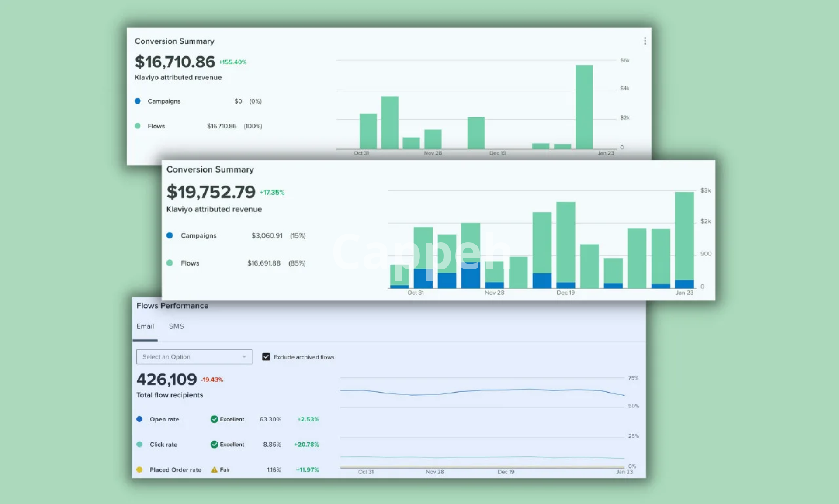Click the +155.40% revenue change label

click(x=233, y=62)
